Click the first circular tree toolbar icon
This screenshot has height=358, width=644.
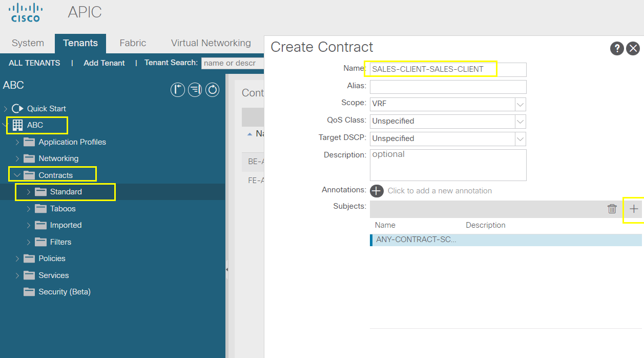tap(178, 90)
